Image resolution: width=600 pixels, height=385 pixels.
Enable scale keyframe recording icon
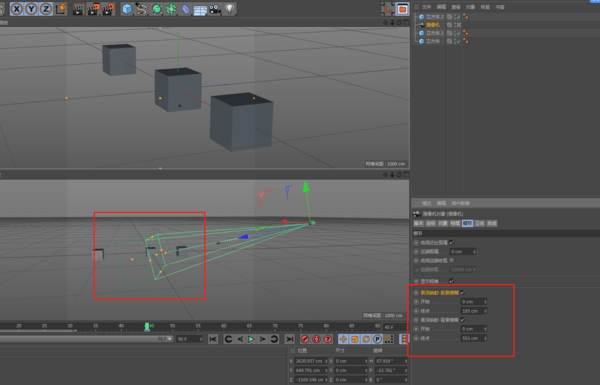pyautogui.click(x=355, y=339)
